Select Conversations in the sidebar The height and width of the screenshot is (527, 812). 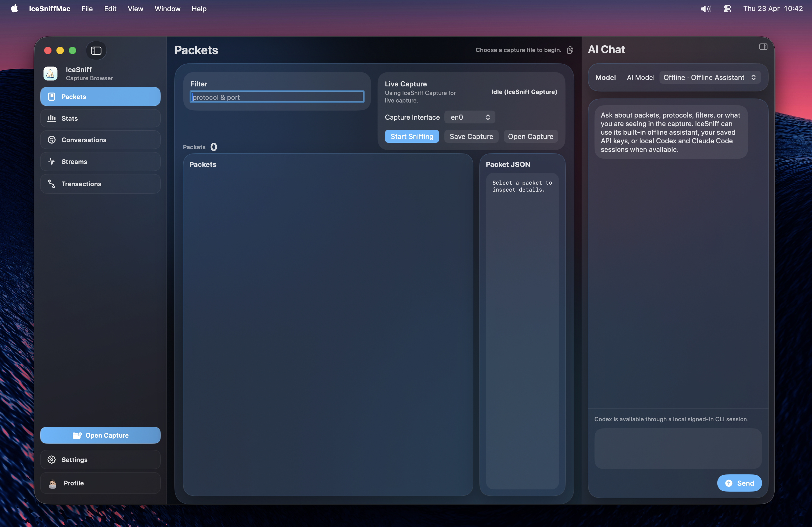coord(84,140)
